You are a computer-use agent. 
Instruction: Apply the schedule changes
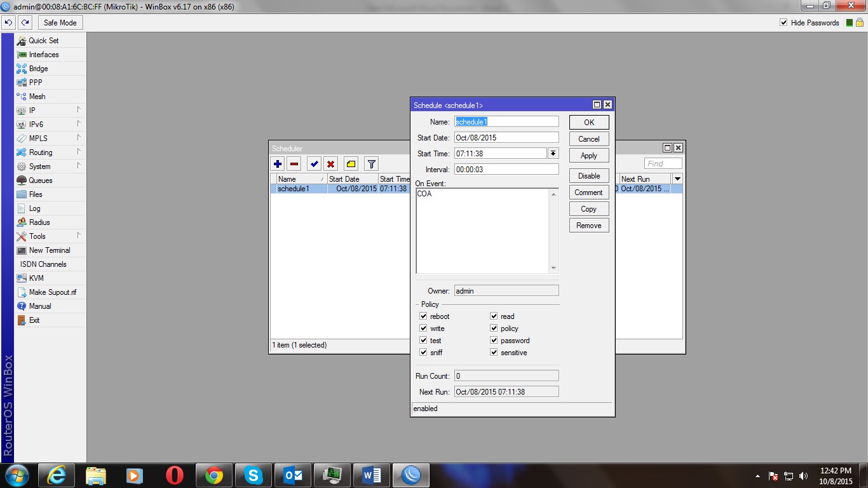588,155
